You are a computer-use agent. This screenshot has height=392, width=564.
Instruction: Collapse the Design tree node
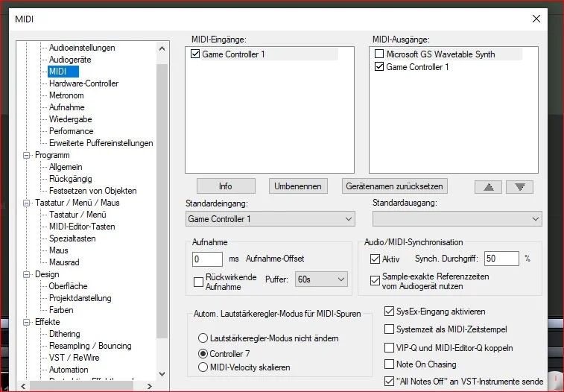[26, 274]
